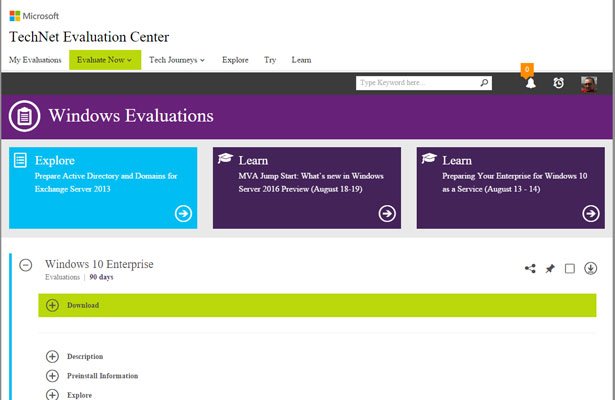Open the Windows 10 as a Service tile arrow

tap(591, 213)
